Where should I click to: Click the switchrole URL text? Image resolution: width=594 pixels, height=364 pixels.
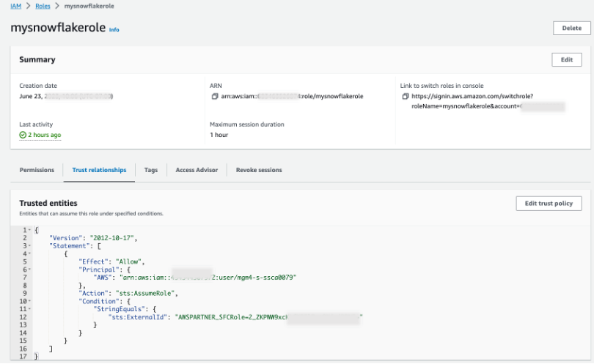pos(472,101)
